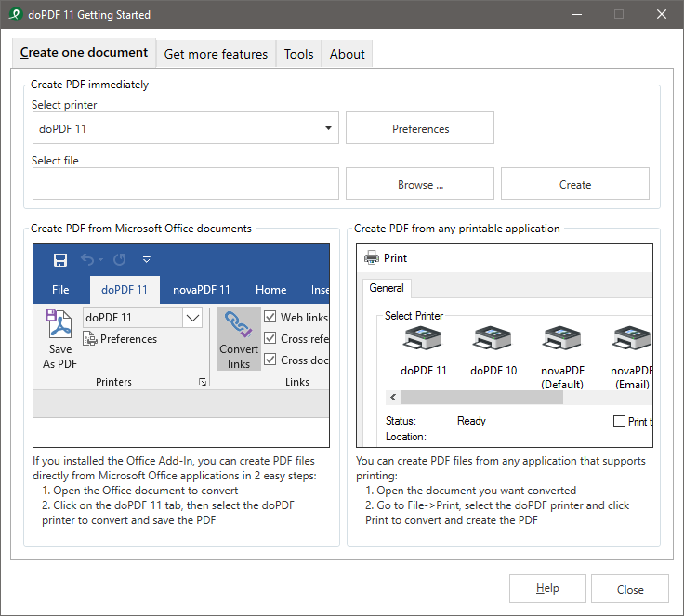Close the doPDF 11 Getting Started window
Image resolution: width=684 pixels, height=616 pixels.
[x=662, y=14]
